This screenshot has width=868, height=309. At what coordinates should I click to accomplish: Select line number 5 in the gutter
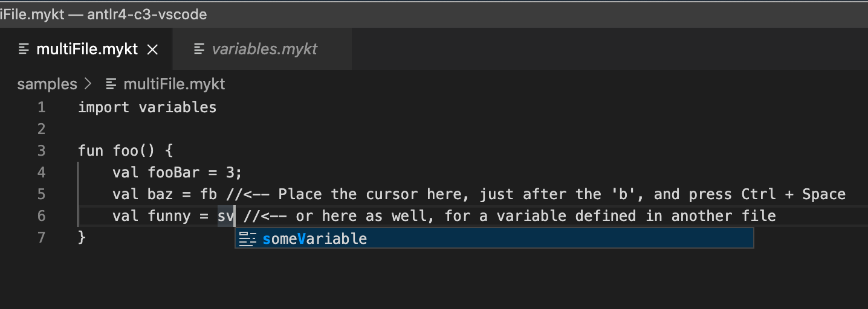point(41,194)
